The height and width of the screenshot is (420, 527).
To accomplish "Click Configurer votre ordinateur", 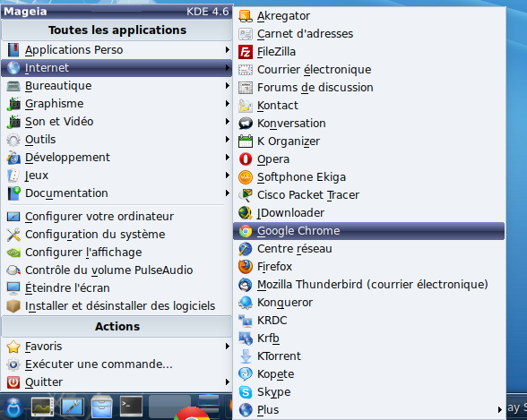I will [x=117, y=217].
